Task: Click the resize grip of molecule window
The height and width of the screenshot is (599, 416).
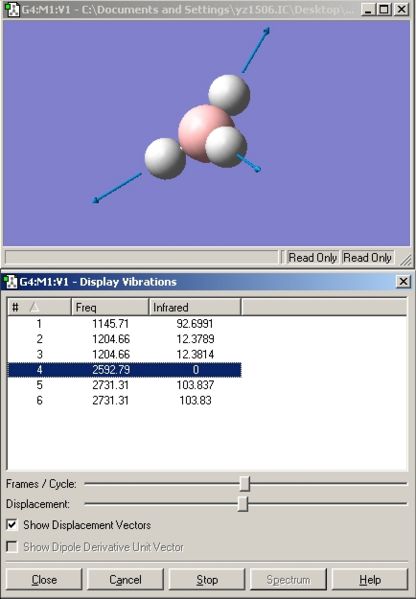Action: 406,259
